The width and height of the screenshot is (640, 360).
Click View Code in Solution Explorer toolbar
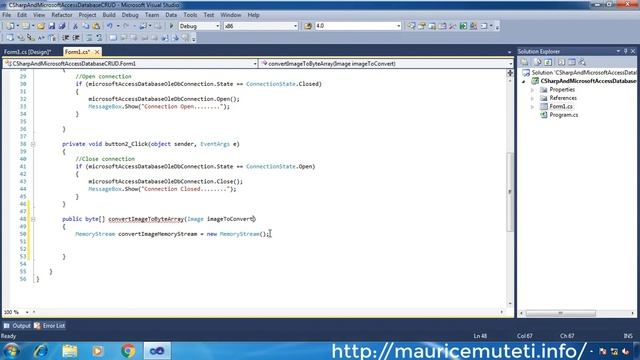click(x=561, y=62)
